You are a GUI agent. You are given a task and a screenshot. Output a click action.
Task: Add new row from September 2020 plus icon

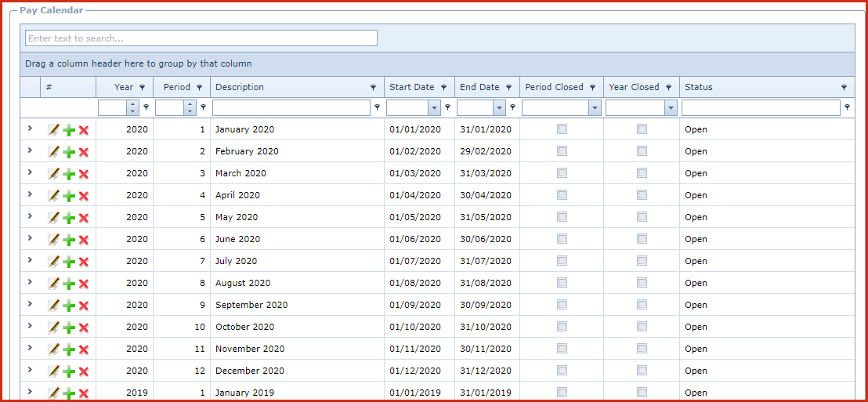tap(69, 306)
